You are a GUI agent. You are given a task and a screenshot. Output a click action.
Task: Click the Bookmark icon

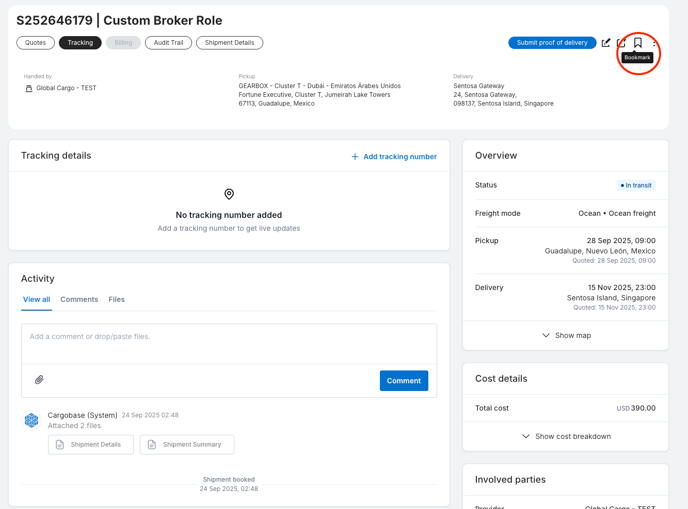coord(637,43)
